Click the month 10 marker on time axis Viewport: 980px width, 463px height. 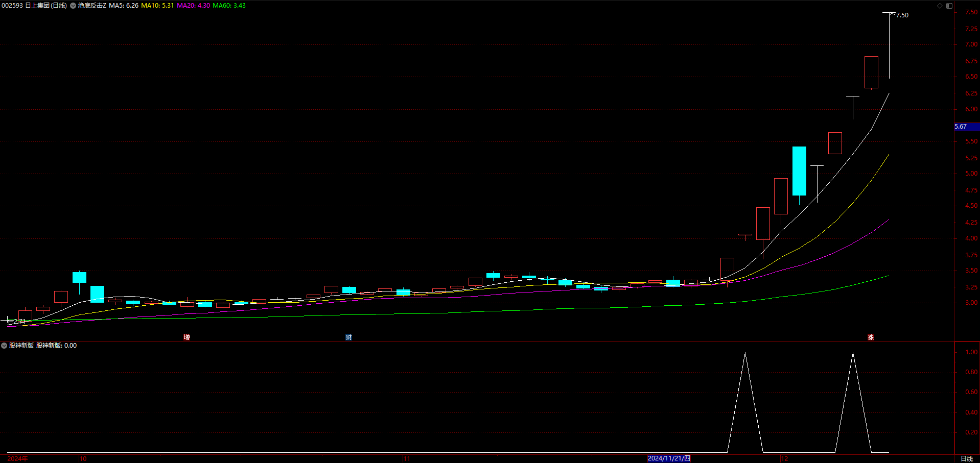point(83,458)
